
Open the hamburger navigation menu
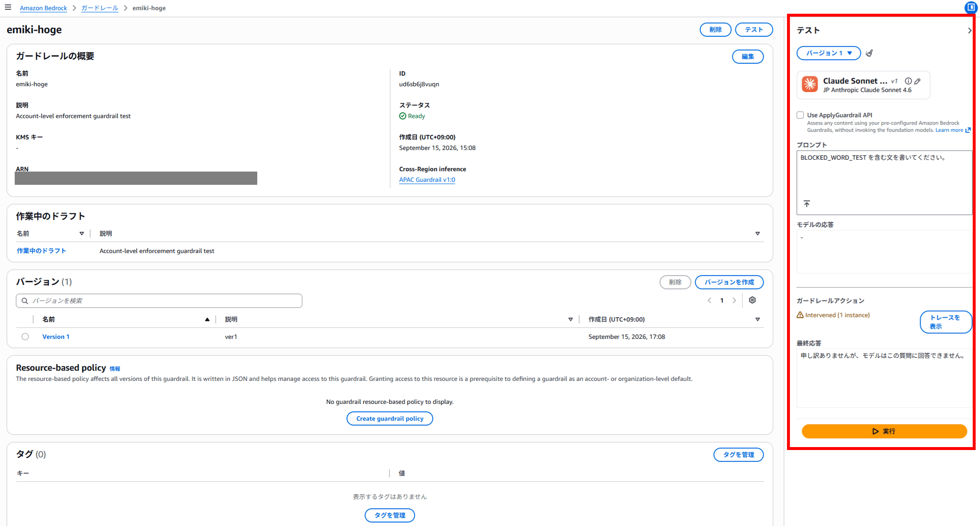coord(8,7)
